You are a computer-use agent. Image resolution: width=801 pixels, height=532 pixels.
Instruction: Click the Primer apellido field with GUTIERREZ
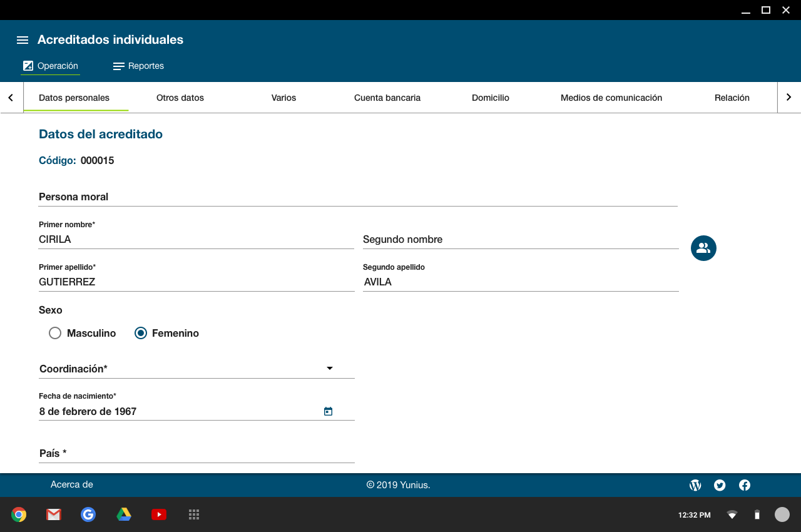pyautogui.click(x=196, y=282)
